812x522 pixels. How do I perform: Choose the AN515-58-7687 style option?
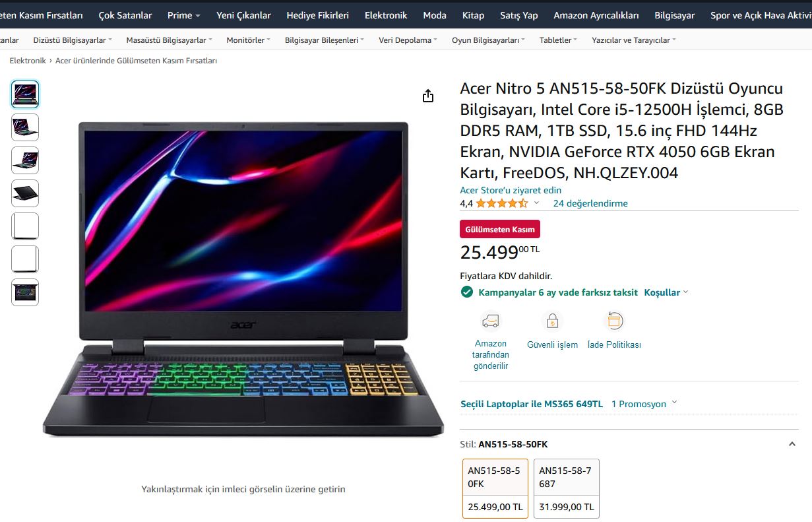point(567,488)
